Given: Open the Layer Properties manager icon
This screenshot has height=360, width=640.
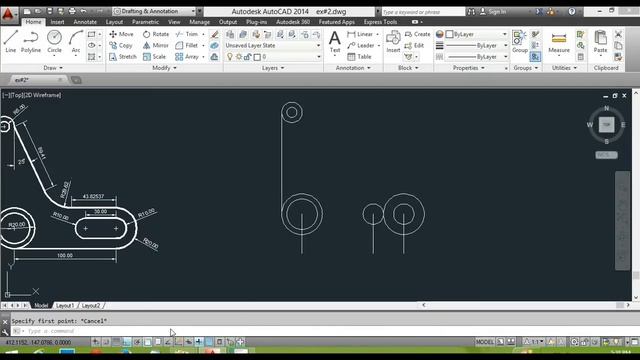Looking at the screenshot, I should pos(230,35).
